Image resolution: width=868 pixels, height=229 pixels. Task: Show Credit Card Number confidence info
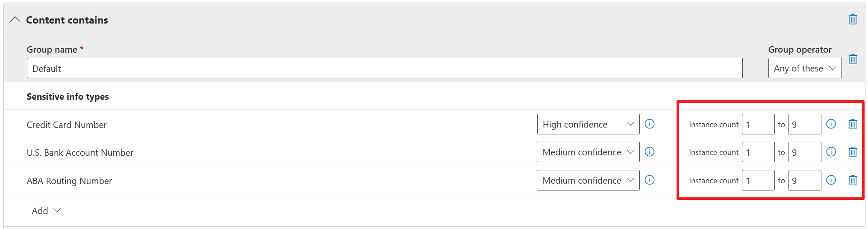[x=650, y=124]
